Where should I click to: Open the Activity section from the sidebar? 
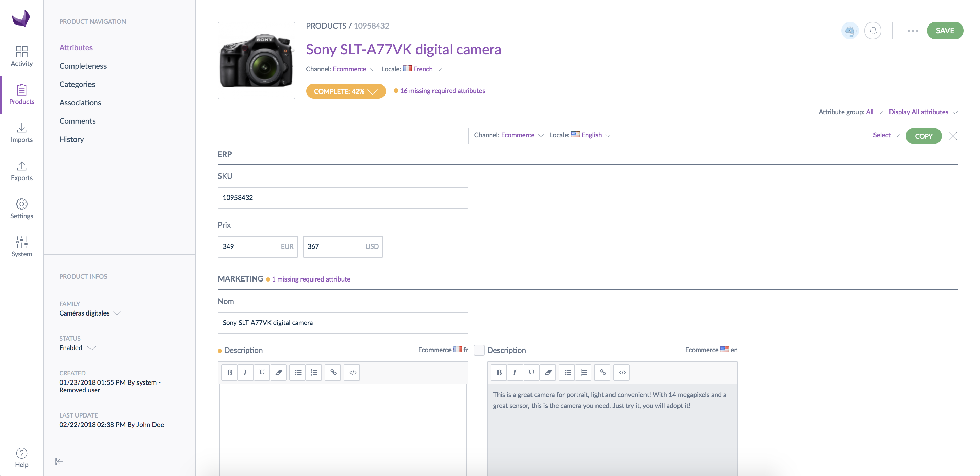coord(21,56)
